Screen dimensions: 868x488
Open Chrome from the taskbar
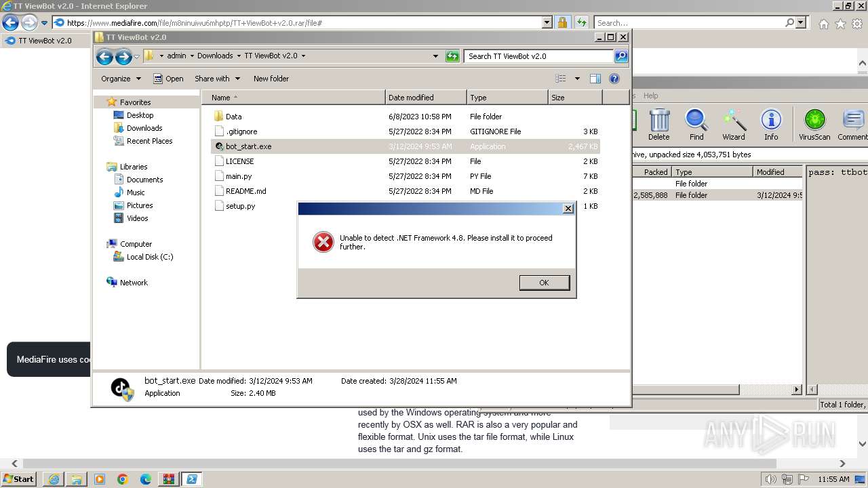coord(123,479)
